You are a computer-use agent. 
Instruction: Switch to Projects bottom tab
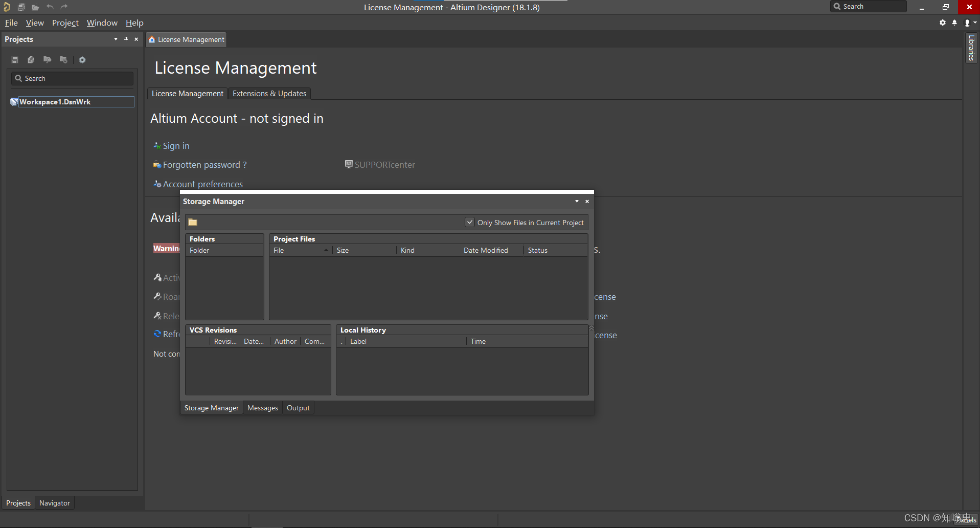pyautogui.click(x=18, y=503)
